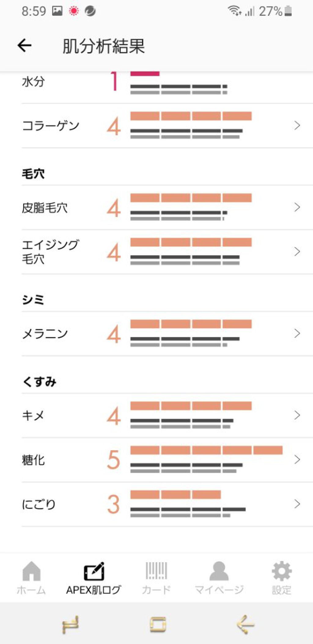Screen dimensions: 313x644
Task: Open the ホーム home icon
Action: (x=31, y=571)
